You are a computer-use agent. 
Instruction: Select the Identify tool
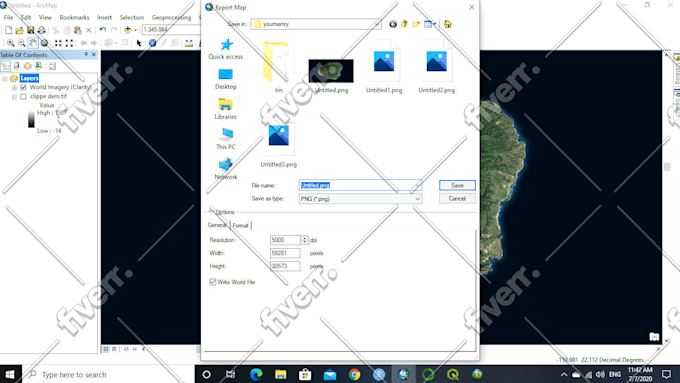click(153, 43)
